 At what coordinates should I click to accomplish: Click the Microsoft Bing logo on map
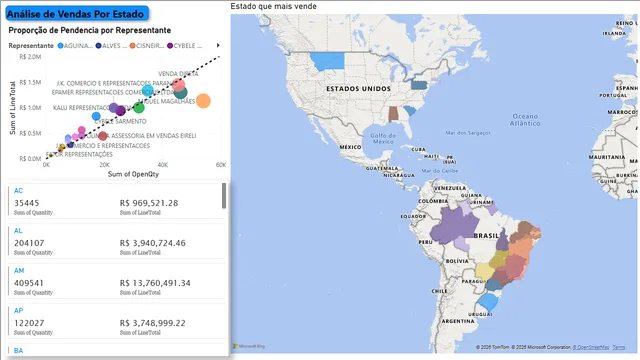pos(249,346)
